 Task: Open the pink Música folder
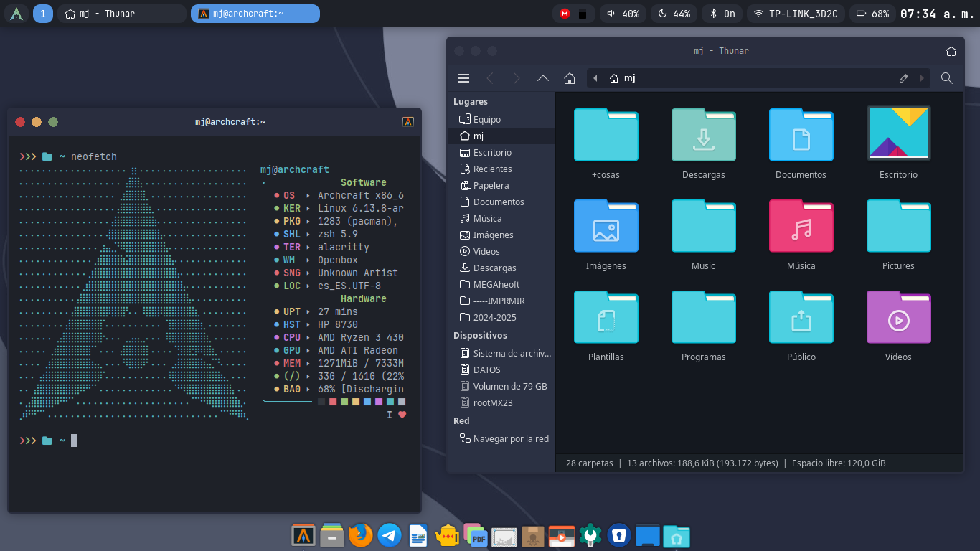801,226
